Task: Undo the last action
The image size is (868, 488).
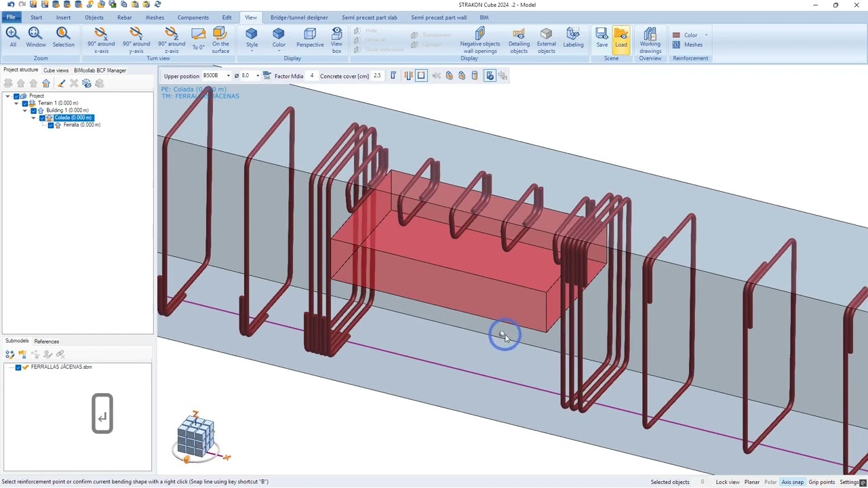Action: (x=10, y=5)
